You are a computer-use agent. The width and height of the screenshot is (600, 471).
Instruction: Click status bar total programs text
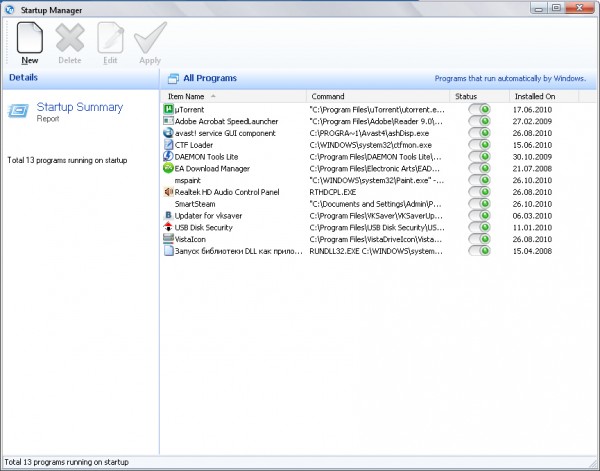(x=66, y=462)
